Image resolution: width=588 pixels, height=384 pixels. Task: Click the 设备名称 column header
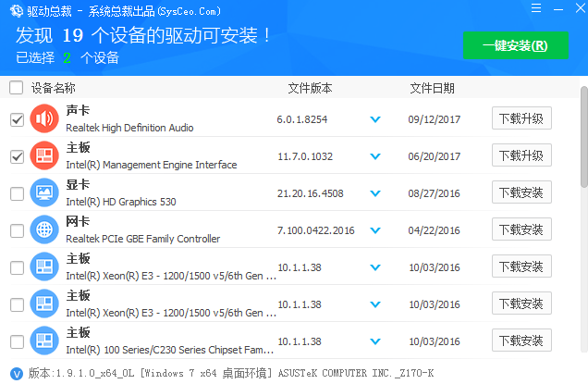coord(54,88)
